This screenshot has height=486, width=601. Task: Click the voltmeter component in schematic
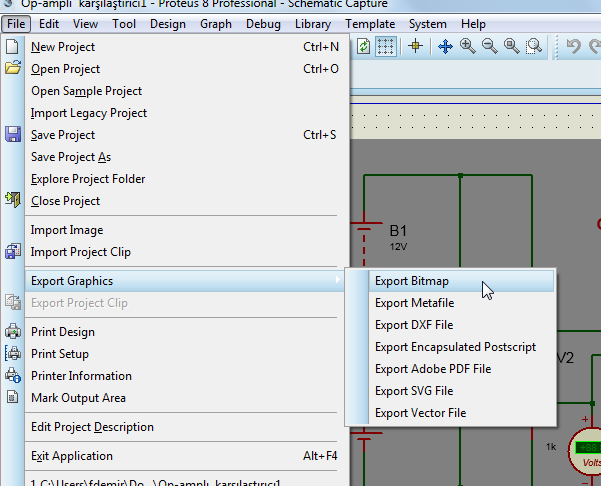[x=585, y=450]
